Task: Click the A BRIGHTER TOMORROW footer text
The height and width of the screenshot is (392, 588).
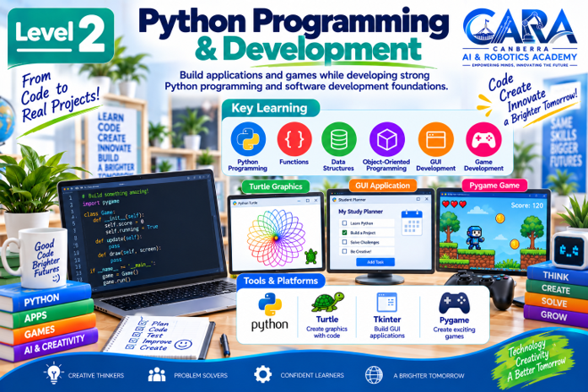Action: (429, 375)
